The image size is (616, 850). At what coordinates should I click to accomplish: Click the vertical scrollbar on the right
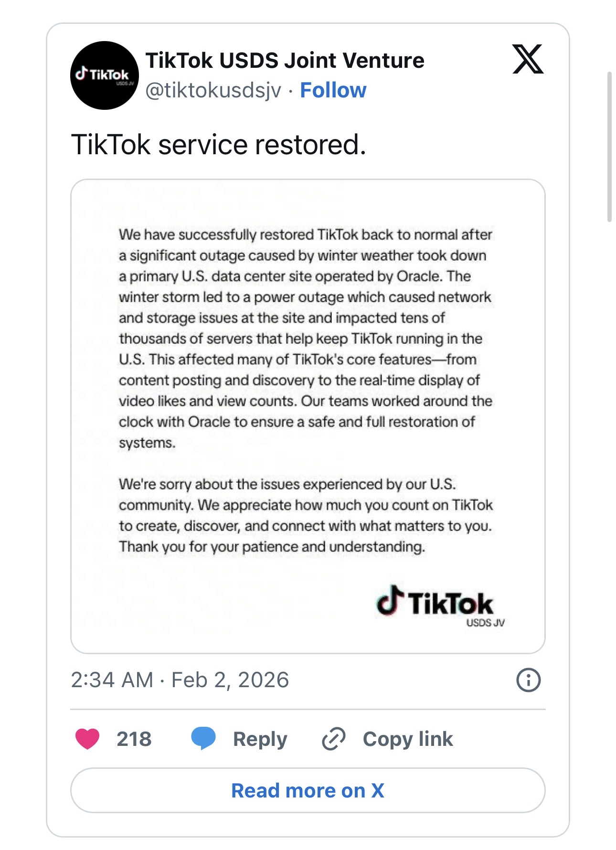[x=609, y=147]
